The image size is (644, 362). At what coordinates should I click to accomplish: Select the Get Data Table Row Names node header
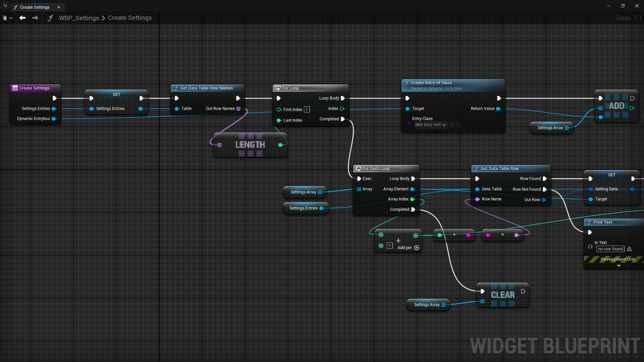click(206, 88)
